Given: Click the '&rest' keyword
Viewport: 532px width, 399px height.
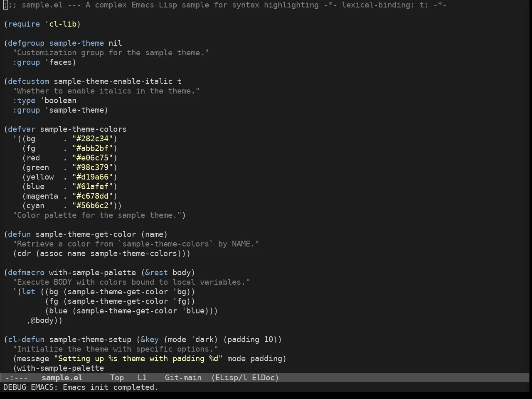Looking at the screenshot, I should tap(156, 273).
